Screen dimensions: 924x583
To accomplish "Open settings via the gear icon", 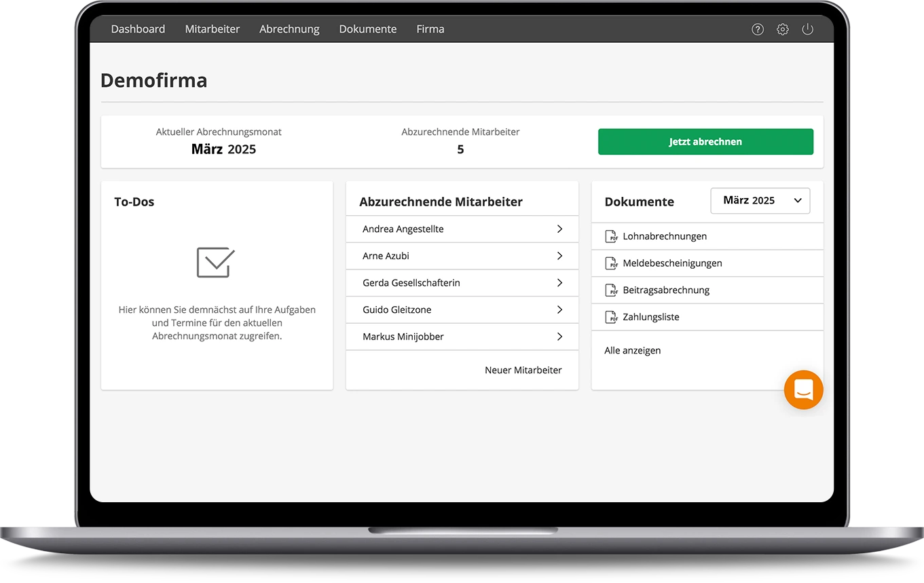I will (783, 29).
